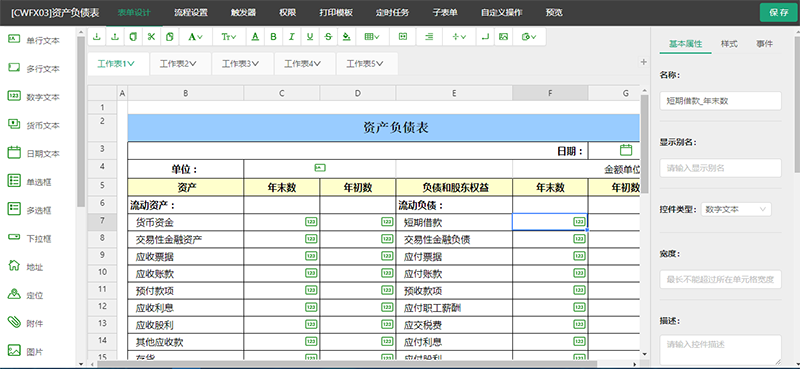Open the cell borders dropdown

[x=372, y=37]
